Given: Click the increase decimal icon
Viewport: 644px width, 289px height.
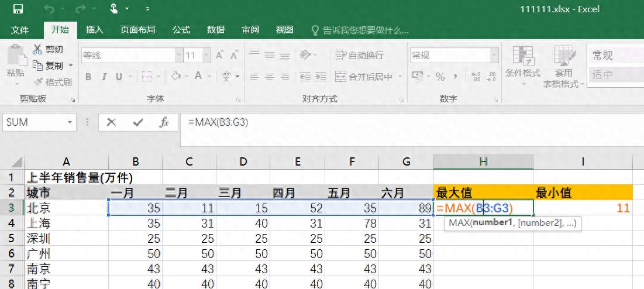Looking at the screenshot, I should pyautogui.click(x=476, y=77).
